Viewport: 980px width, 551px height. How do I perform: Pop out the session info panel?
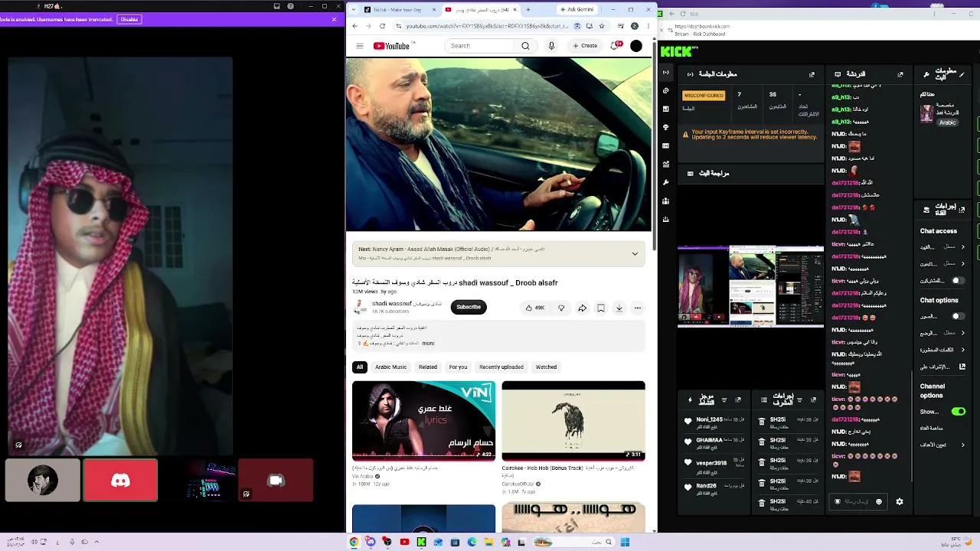812,74
